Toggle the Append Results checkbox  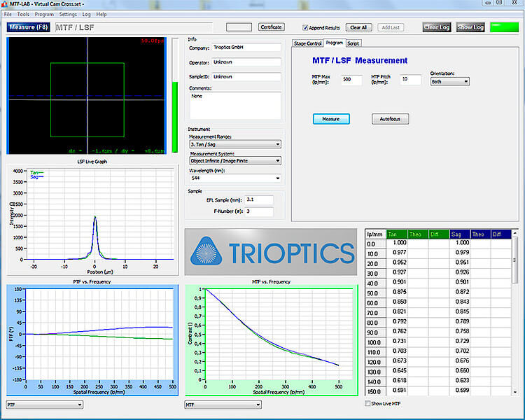pyautogui.click(x=305, y=28)
